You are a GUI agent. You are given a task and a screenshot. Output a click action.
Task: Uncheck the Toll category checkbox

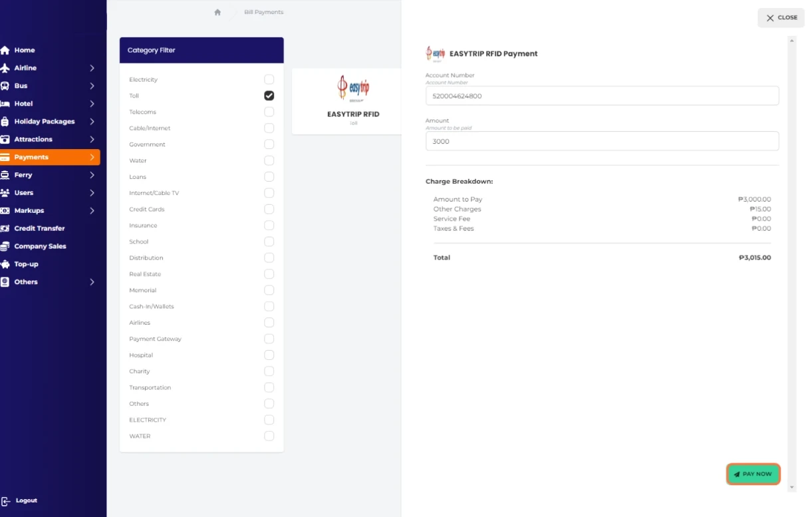click(x=269, y=96)
